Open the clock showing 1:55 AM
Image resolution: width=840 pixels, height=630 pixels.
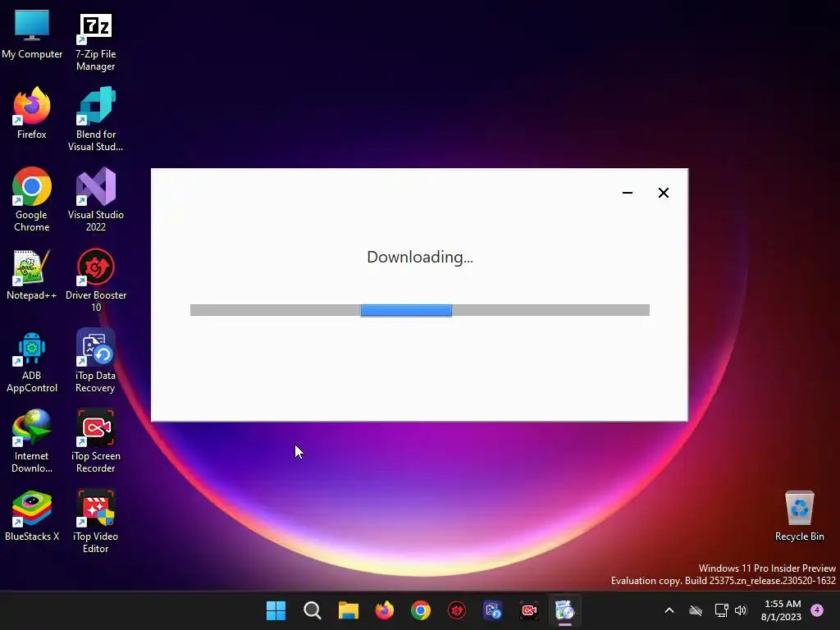tap(782, 610)
